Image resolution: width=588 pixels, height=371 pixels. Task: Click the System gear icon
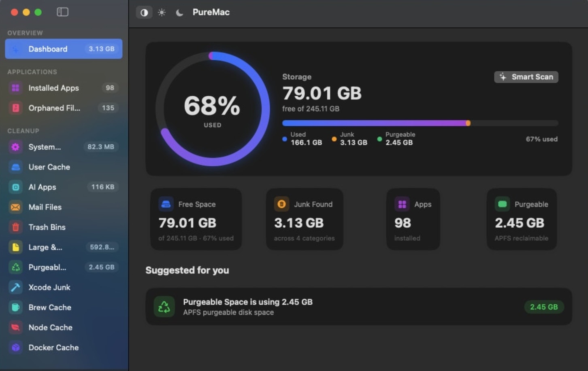pyautogui.click(x=15, y=147)
